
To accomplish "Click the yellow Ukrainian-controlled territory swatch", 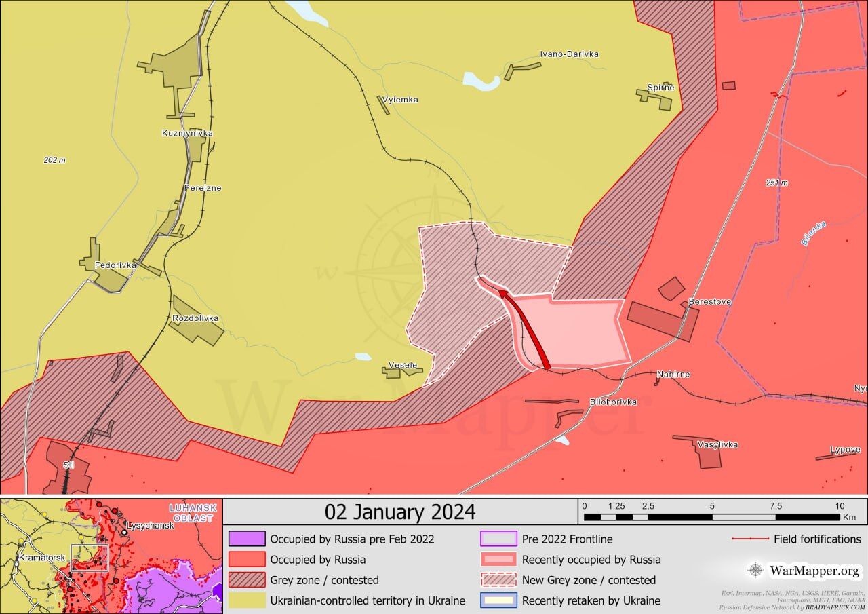I will (x=246, y=600).
